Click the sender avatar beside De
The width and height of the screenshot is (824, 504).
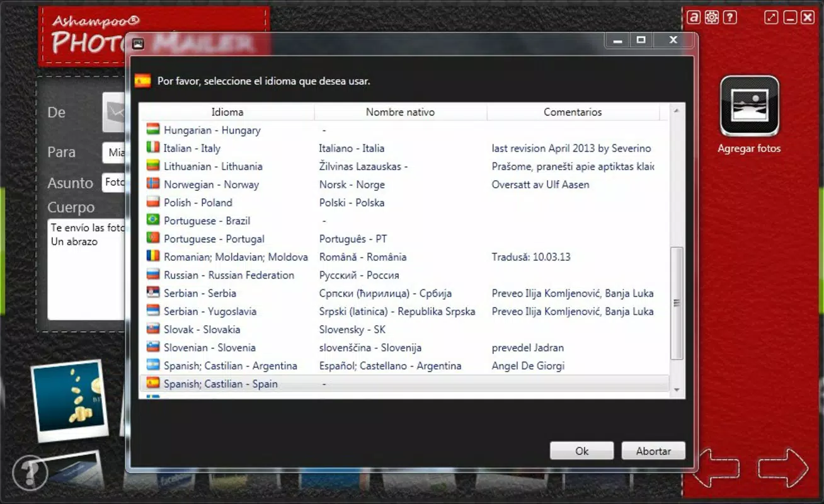[115, 112]
